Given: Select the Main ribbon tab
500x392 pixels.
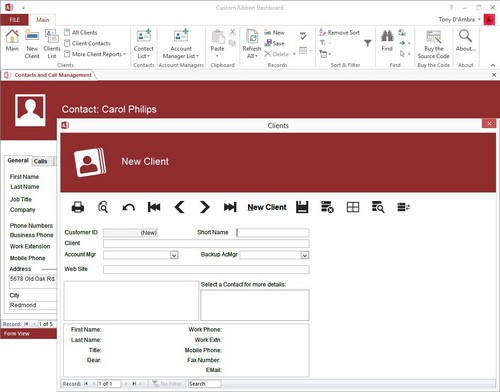Looking at the screenshot, I should (x=43, y=20).
